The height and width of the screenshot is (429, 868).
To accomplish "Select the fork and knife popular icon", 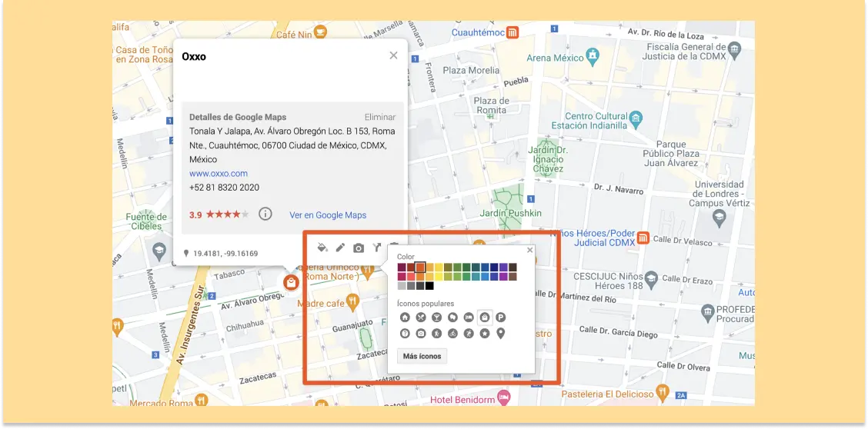I will tap(421, 318).
